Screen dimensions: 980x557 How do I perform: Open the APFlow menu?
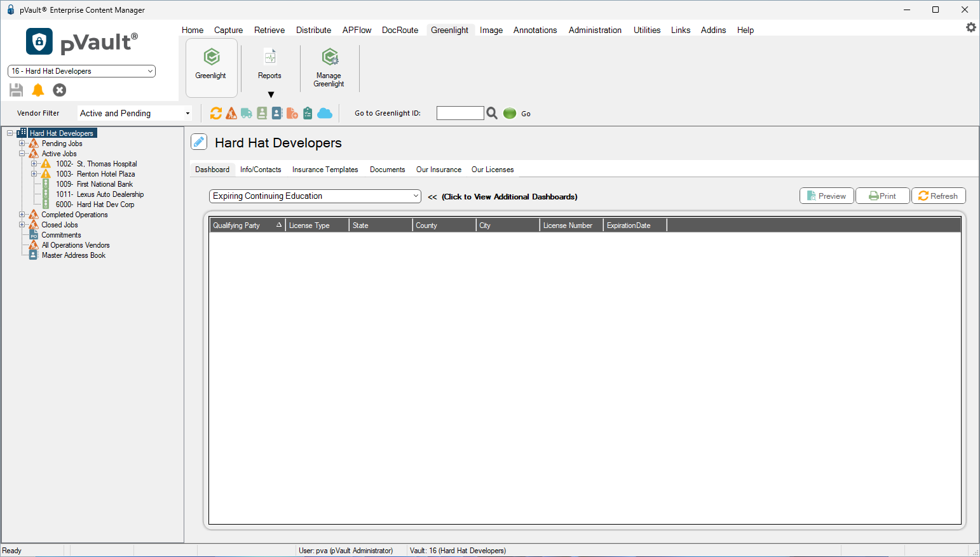(x=357, y=30)
